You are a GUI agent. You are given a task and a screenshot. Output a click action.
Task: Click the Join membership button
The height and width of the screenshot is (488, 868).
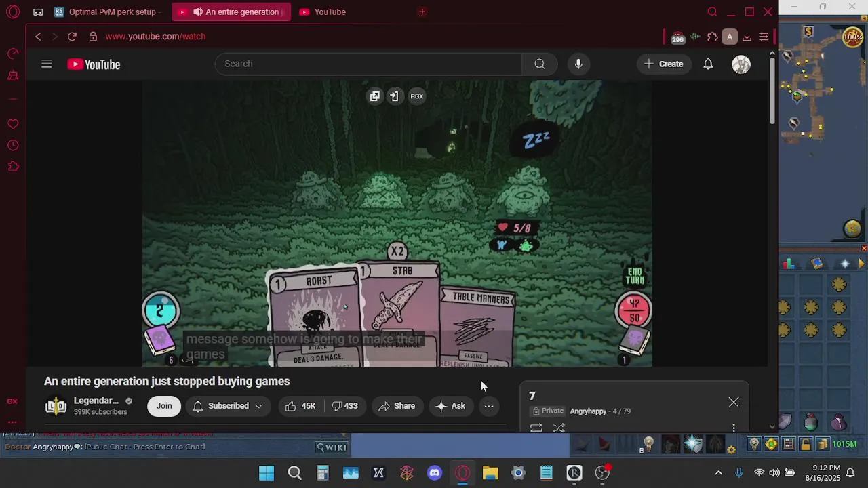164,406
